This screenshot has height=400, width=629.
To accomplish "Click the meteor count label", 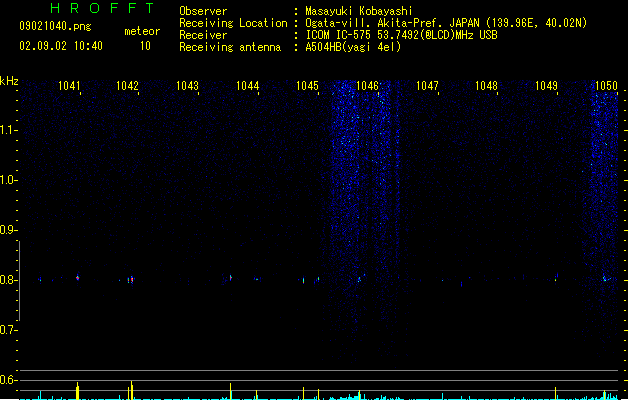I will pos(142,31).
